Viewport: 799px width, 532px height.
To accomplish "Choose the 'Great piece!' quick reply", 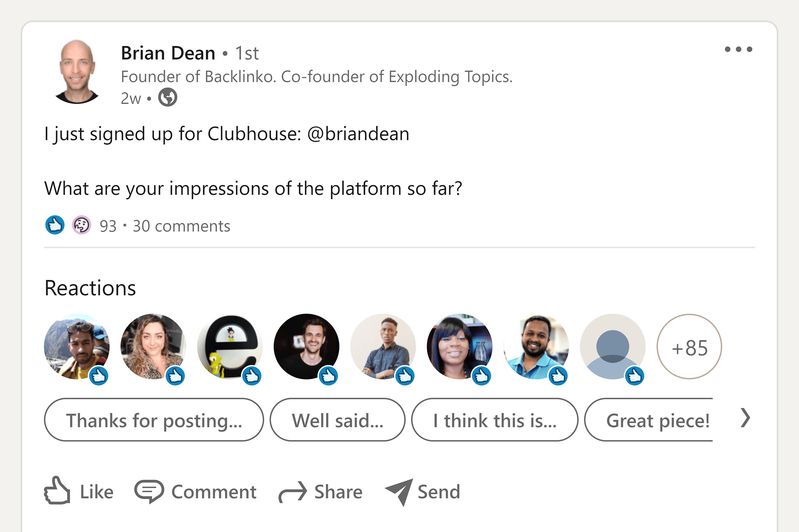I will coord(648,420).
